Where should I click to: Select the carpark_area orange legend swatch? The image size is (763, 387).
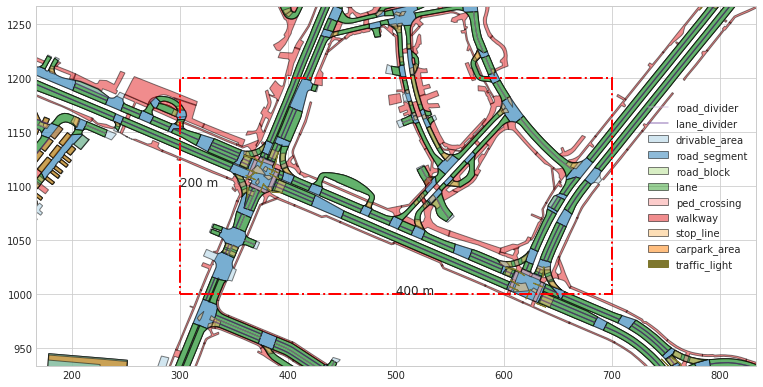tap(658, 249)
